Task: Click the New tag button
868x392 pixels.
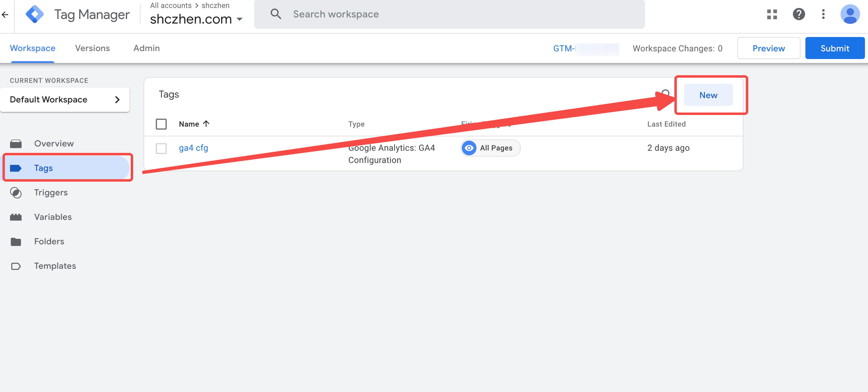Action: point(708,95)
